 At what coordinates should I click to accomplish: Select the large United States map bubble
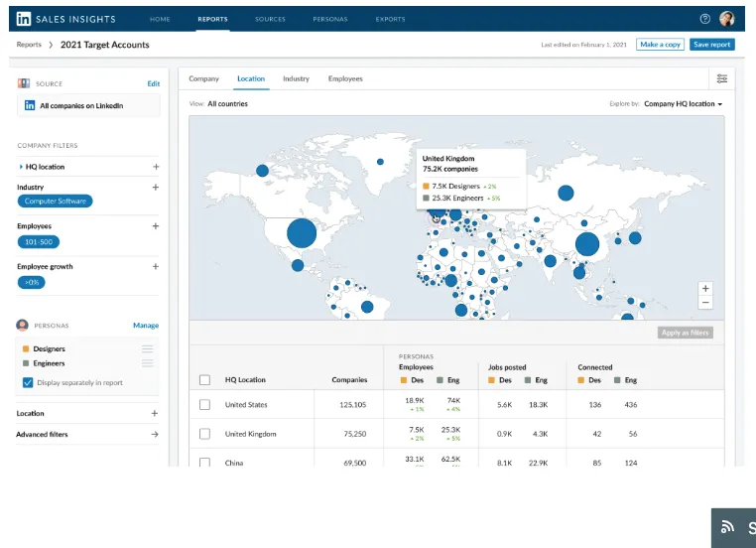[x=302, y=233]
